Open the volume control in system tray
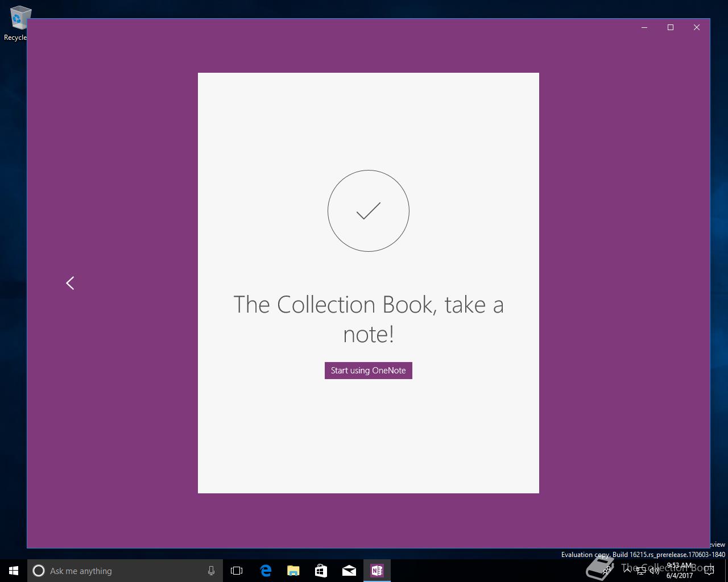Viewport: 728px width, 582px height. pyautogui.click(x=655, y=571)
